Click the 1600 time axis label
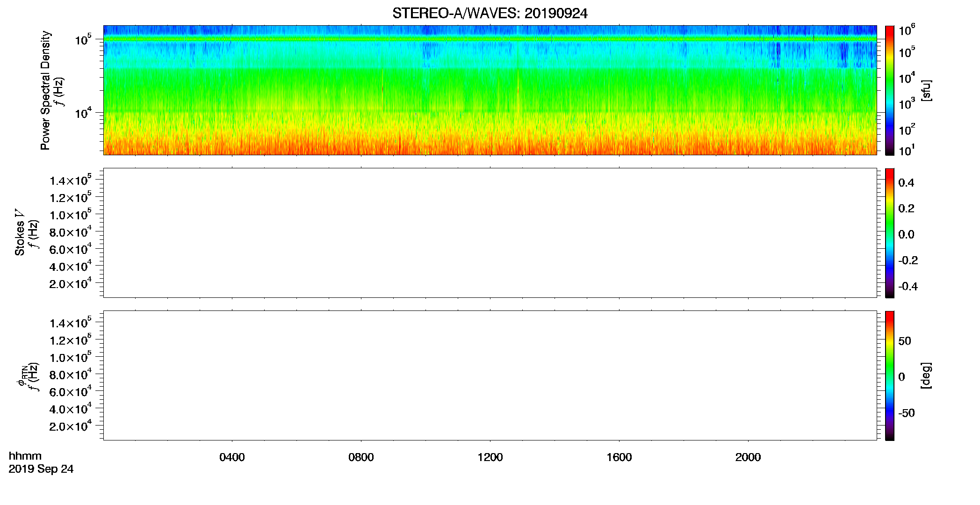 click(x=619, y=457)
